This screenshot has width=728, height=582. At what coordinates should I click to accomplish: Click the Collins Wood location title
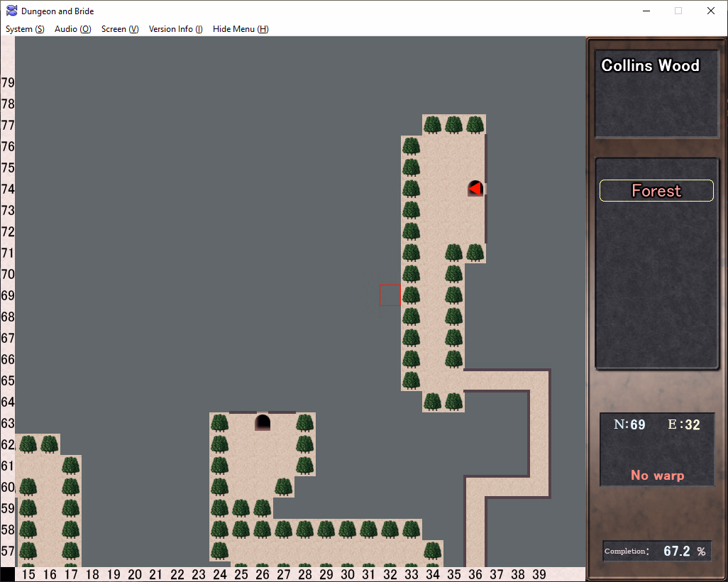[x=650, y=65]
